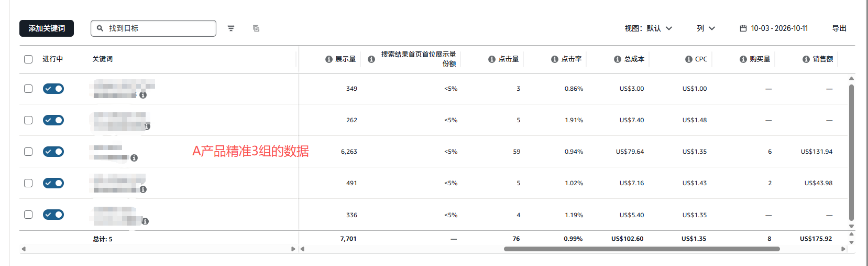This screenshot has height=266, width=868.
Task: Tick checkbox for the US$7.16 cost row
Action: [x=28, y=183]
